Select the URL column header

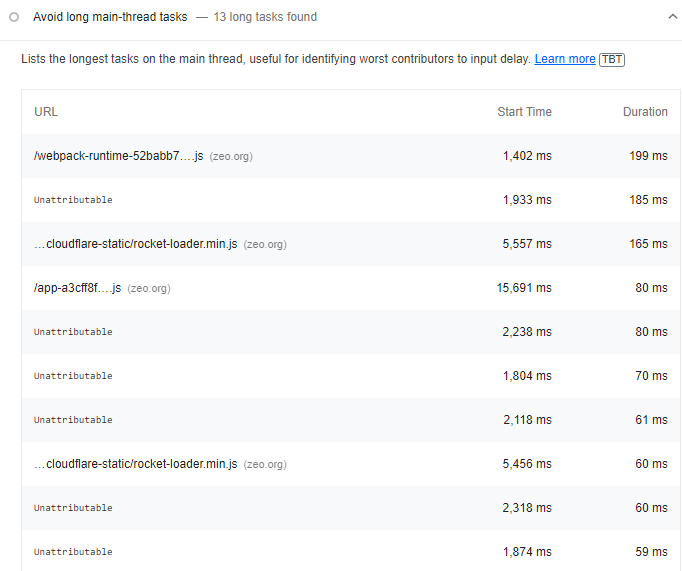[46, 112]
